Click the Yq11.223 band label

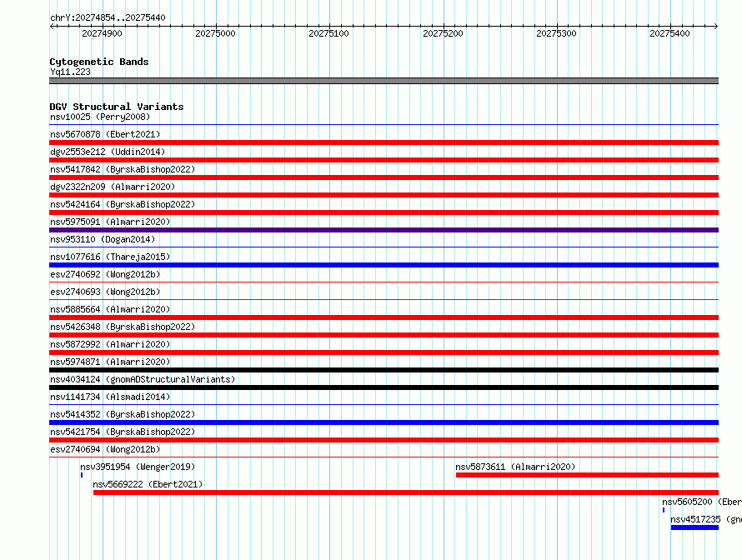70,72
